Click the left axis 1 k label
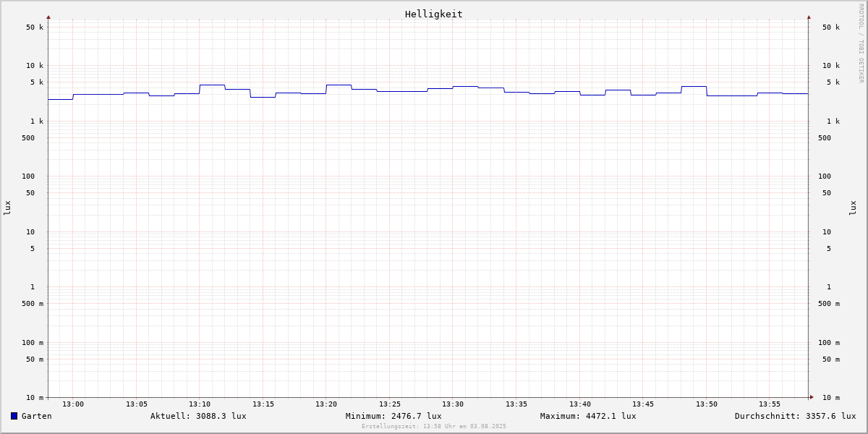 [x=37, y=122]
